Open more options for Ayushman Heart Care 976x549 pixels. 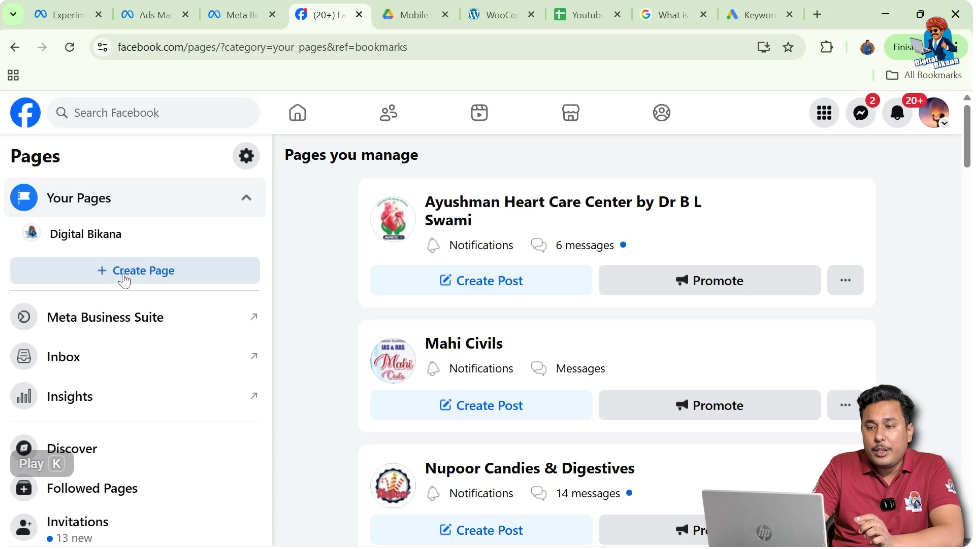[845, 281]
